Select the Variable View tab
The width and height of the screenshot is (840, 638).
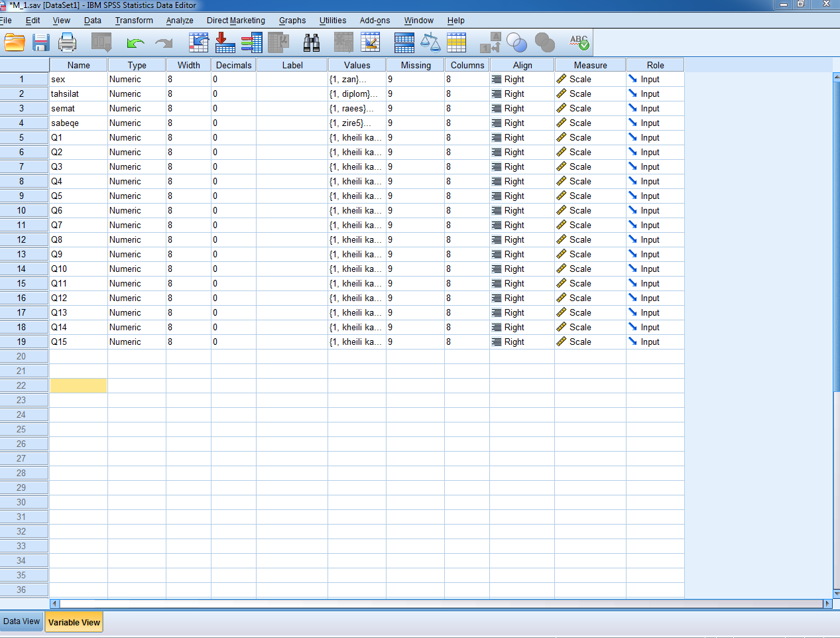tap(74, 622)
